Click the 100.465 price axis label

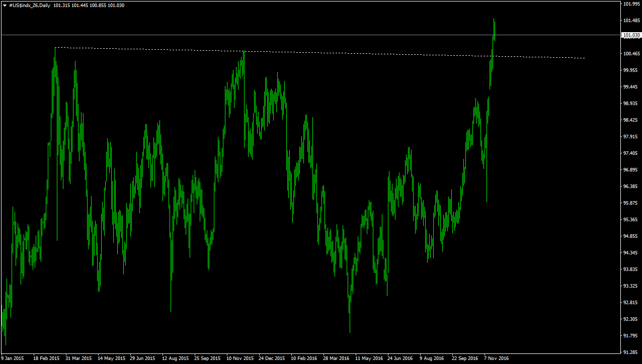[x=631, y=54]
